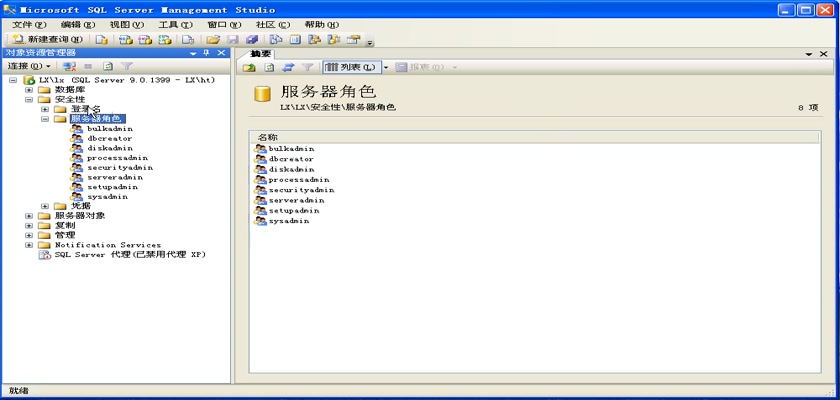Click the Object Explorer toolbar icon

[314, 40]
